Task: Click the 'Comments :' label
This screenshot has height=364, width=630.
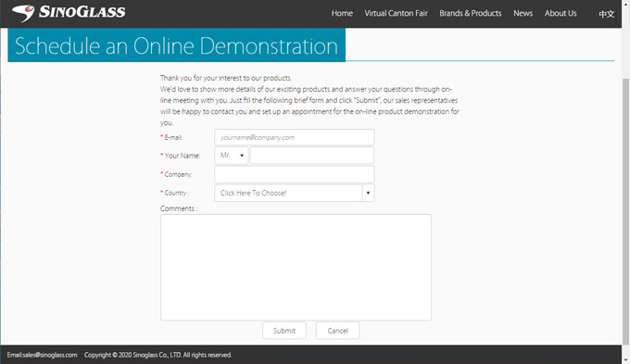Action: (x=179, y=208)
